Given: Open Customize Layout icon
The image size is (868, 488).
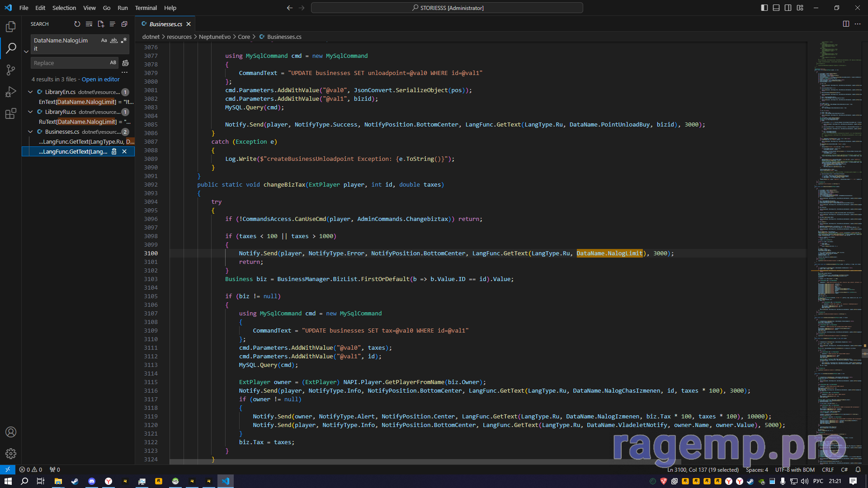Looking at the screenshot, I should tap(800, 8).
